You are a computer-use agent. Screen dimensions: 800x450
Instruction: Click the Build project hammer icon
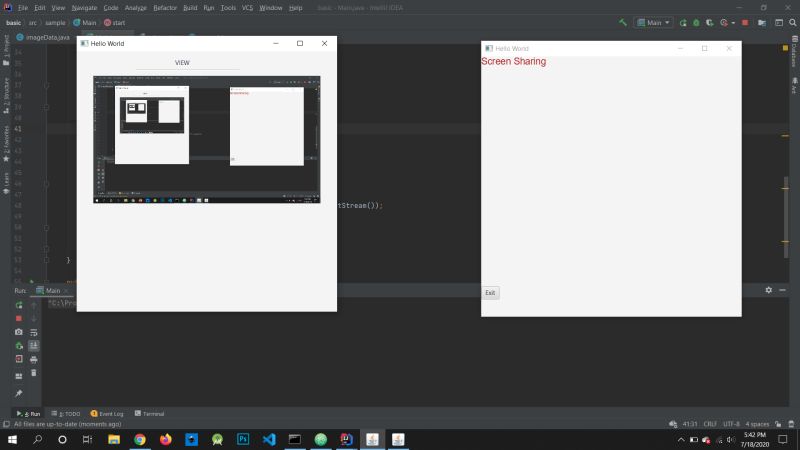point(623,22)
